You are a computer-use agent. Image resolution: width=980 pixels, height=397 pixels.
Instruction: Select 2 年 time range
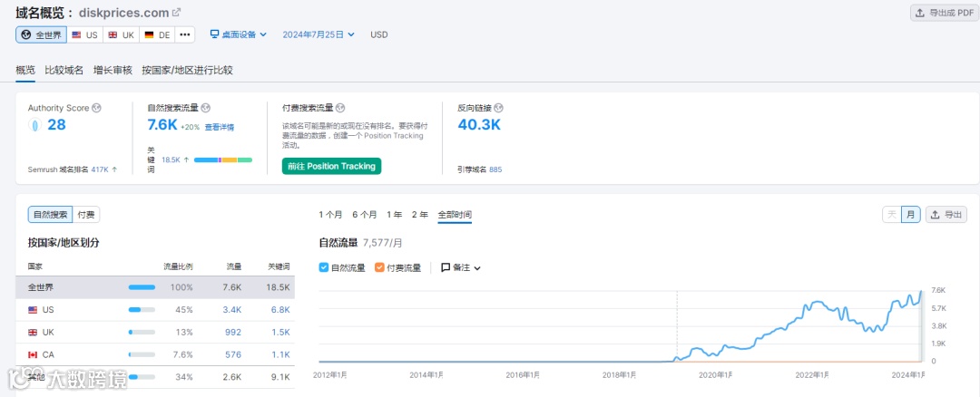[x=420, y=215]
